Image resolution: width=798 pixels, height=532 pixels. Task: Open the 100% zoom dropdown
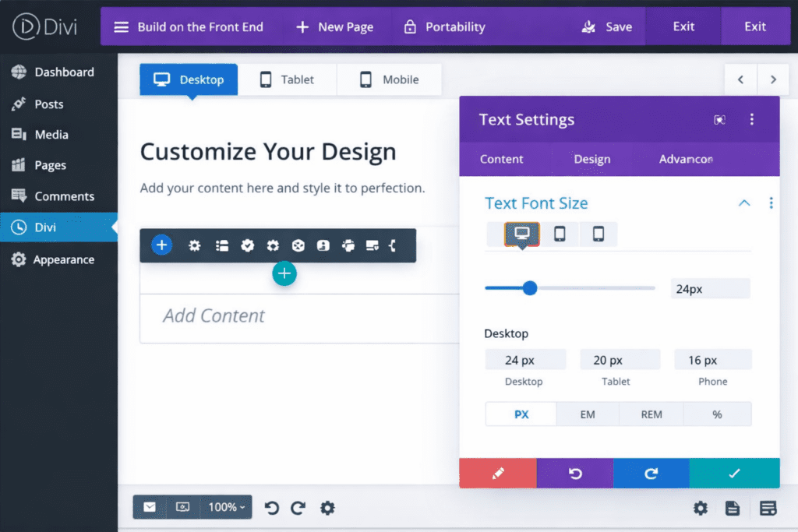[x=225, y=507]
